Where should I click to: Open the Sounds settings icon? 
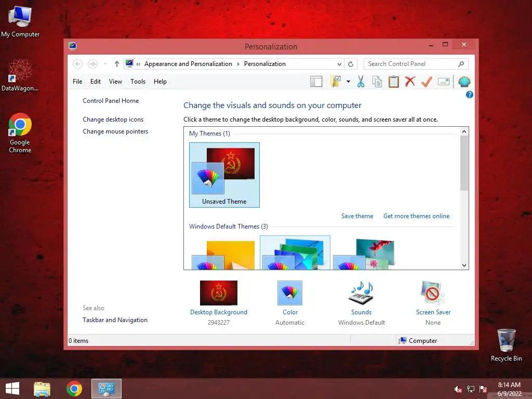361,293
